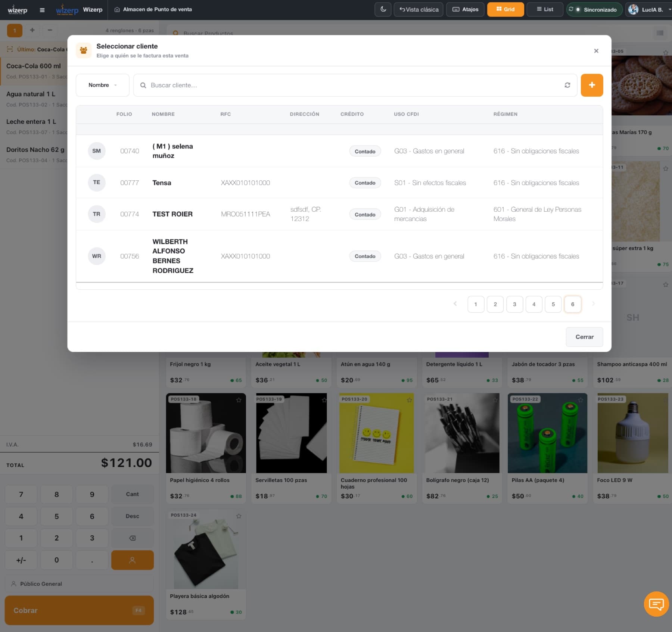Go to page 4 of clients

pyautogui.click(x=534, y=304)
